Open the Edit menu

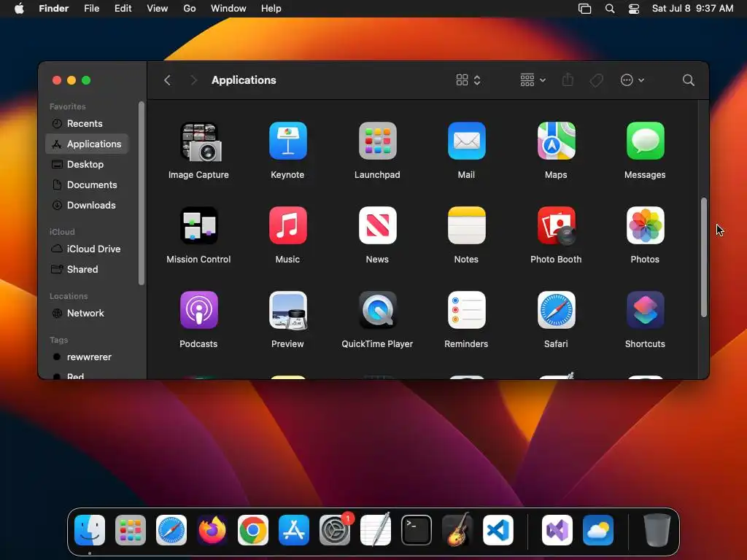[123, 9]
